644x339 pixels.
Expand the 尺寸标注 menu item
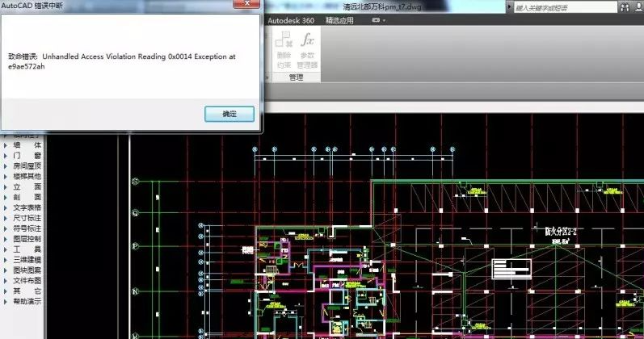[27, 218]
